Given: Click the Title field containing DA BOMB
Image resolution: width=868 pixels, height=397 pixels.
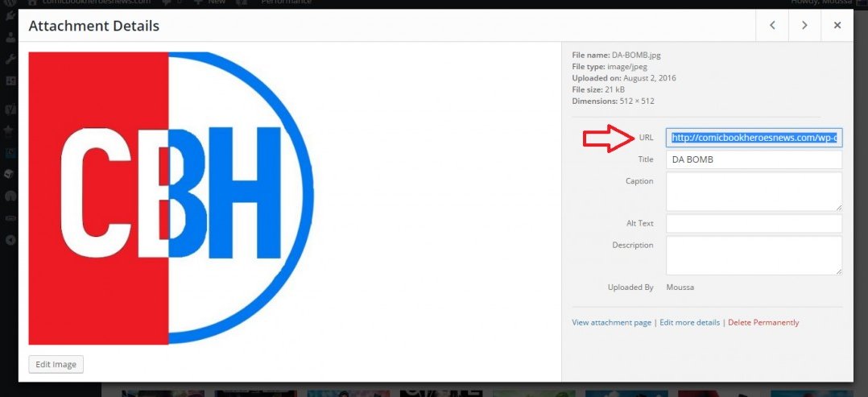Looking at the screenshot, I should 754,159.
